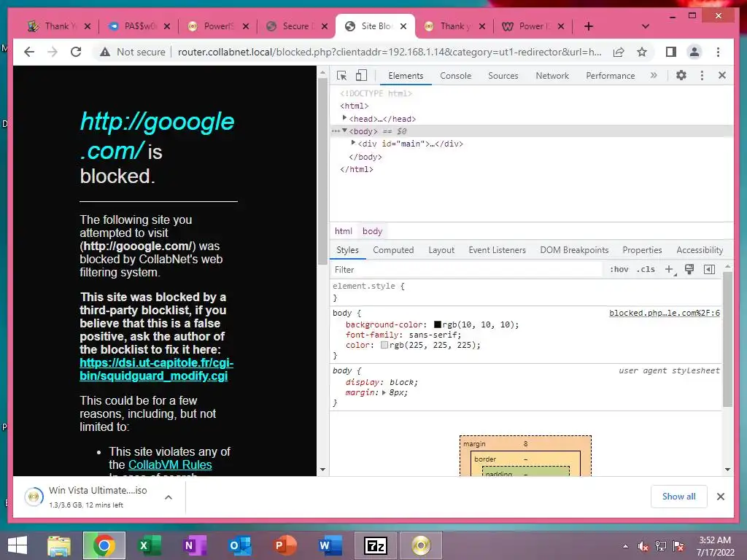Screen dimensions: 747x560
Task: Open the Layout pane tab
Action: 441,250
